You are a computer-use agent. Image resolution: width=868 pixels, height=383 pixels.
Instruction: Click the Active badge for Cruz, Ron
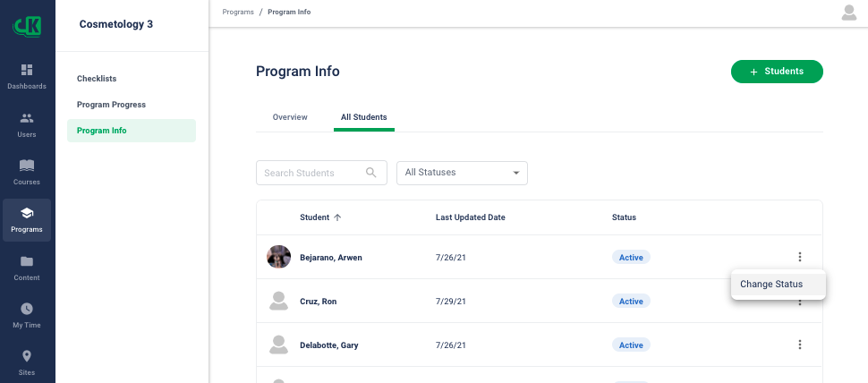click(631, 301)
